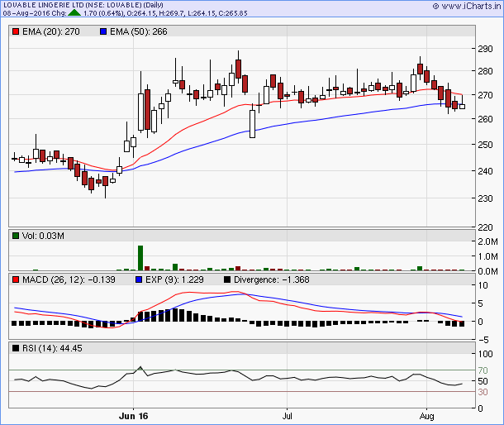The width and height of the screenshot is (504, 425).
Task: Click the RSI 100 axis label
Action: [485, 354]
